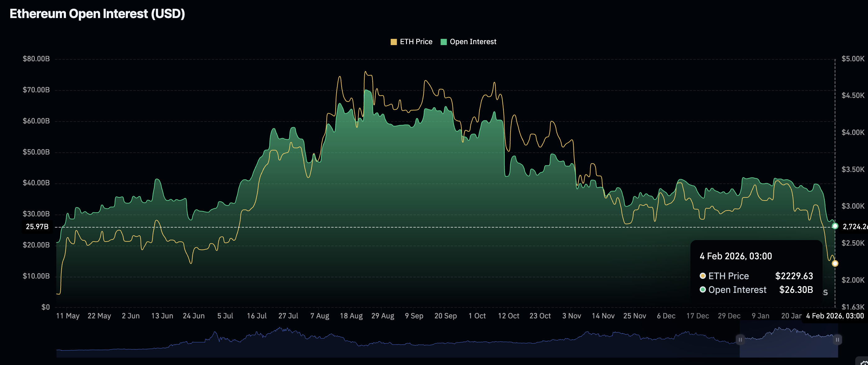Toggle the ETH Price legend item
This screenshot has width=868, height=365.
coord(416,42)
